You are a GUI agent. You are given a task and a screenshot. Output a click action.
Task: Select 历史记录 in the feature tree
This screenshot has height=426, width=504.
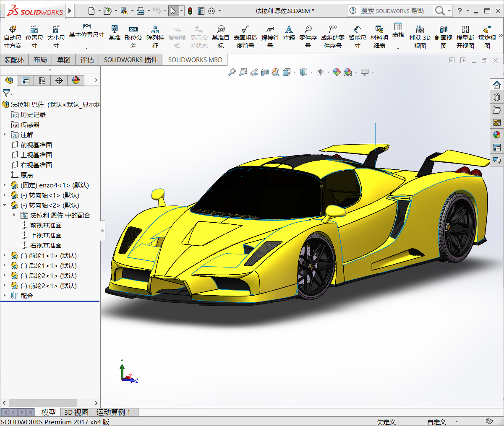pos(33,114)
